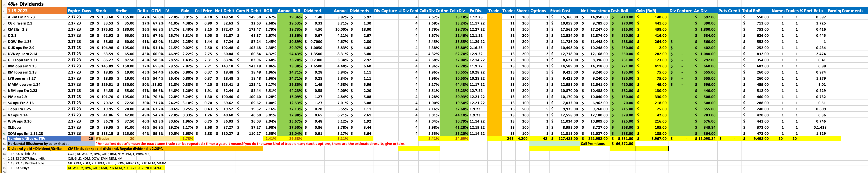Select the 'Expire' column header cell
The width and height of the screenshot is (868, 173).
point(74,11)
